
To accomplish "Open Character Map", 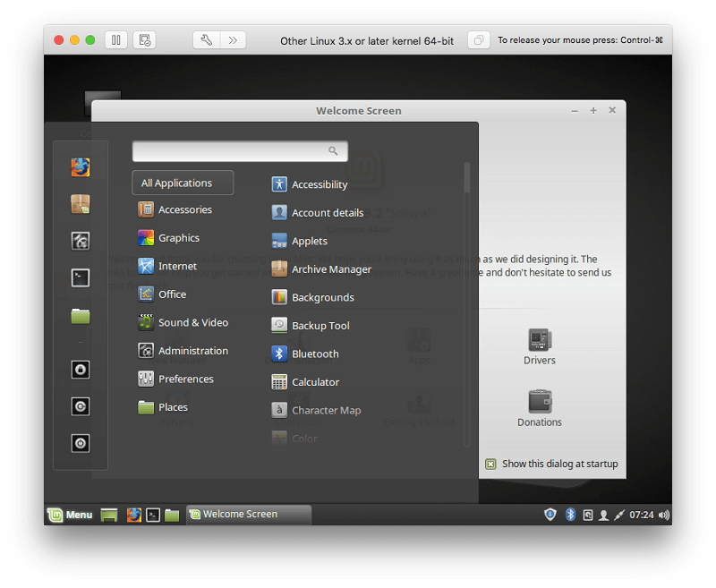I will (x=316, y=411).
